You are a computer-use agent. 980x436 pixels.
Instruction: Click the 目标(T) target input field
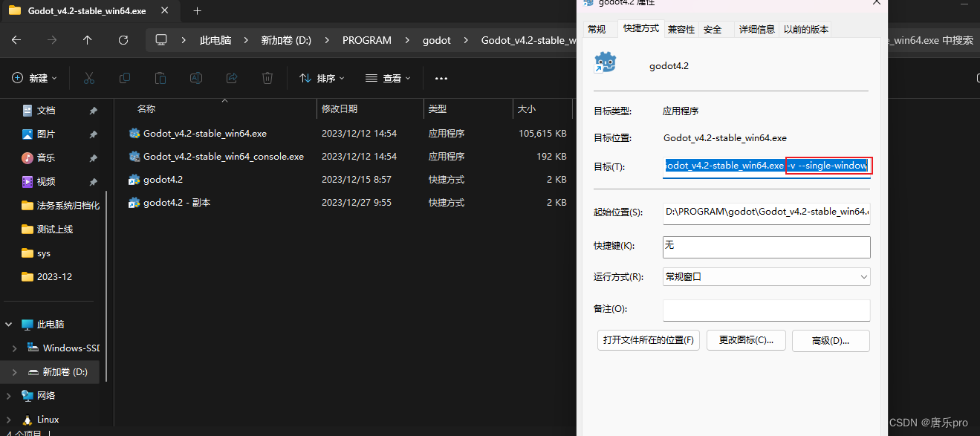pyautogui.click(x=766, y=166)
